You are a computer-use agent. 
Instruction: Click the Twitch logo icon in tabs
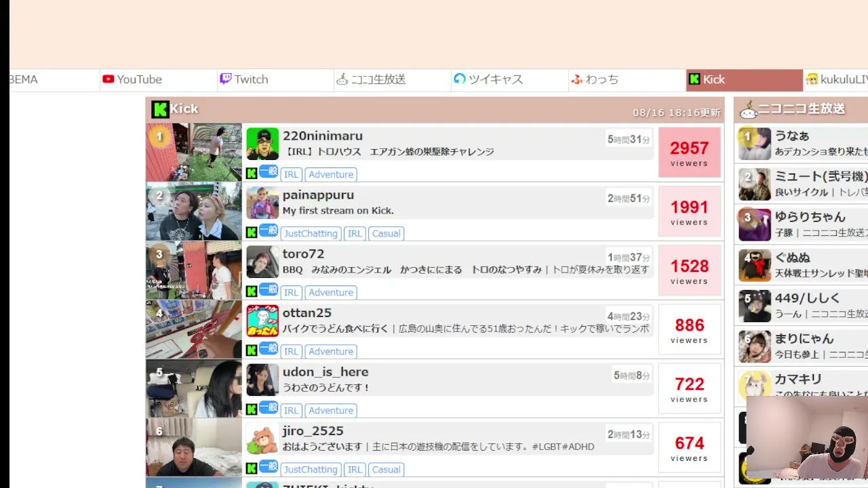226,79
